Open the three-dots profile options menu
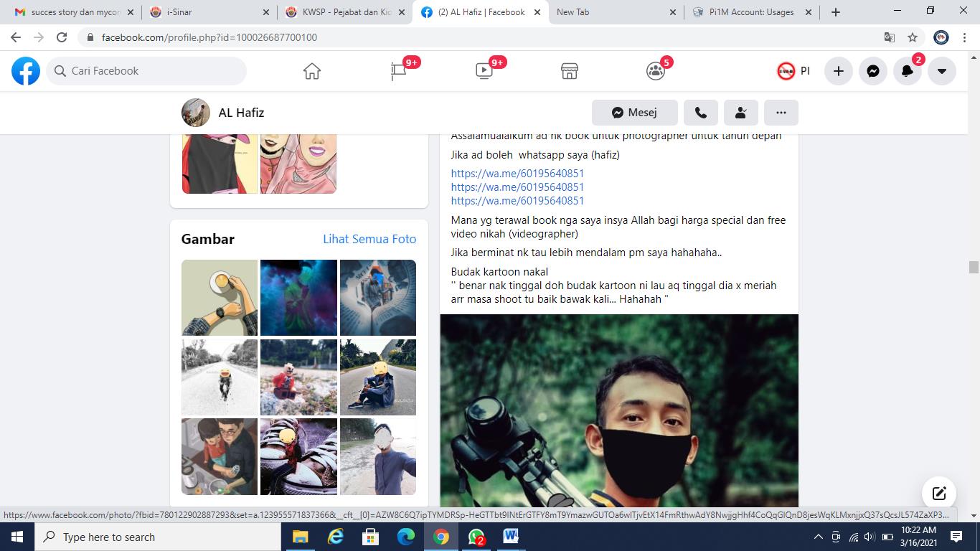 tap(781, 113)
